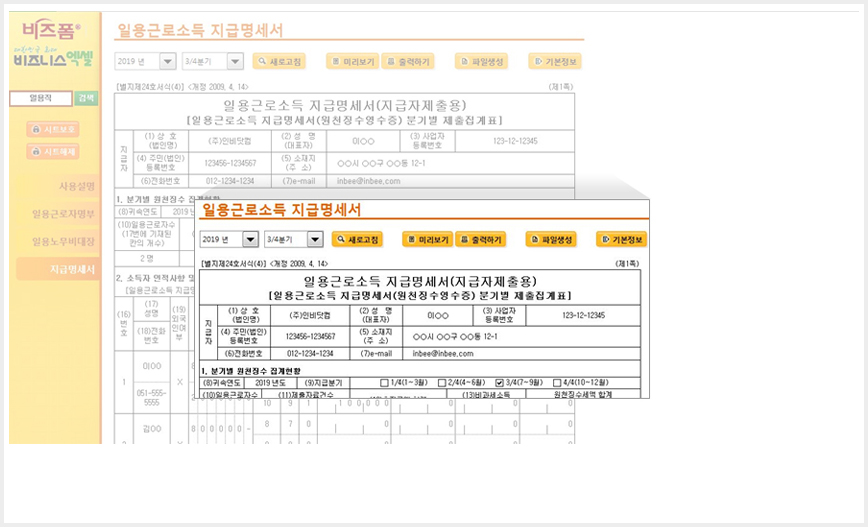Screen dimensions: 868x527
Task: Click the 2 명 worker count cell
Action: point(147,259)
